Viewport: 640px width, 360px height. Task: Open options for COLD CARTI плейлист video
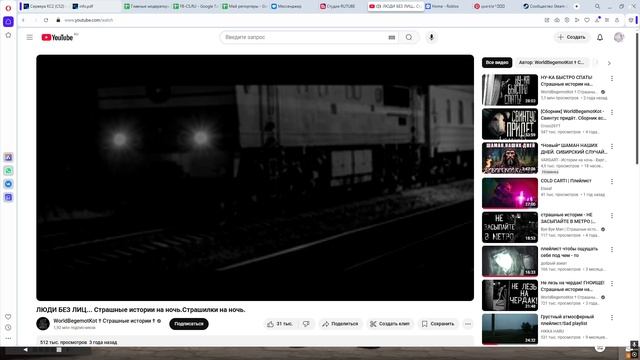coord(611,181)
